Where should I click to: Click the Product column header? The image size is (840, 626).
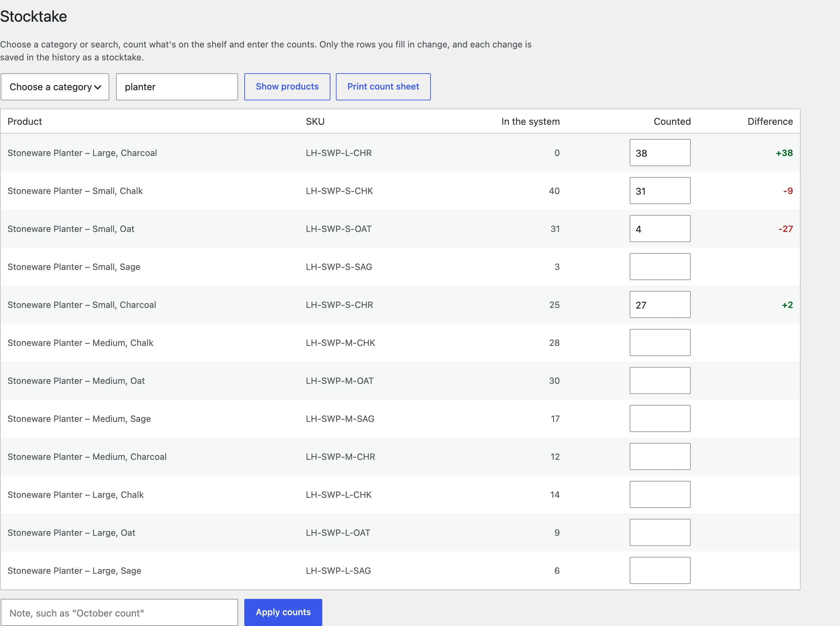click(x=25, y=122)
